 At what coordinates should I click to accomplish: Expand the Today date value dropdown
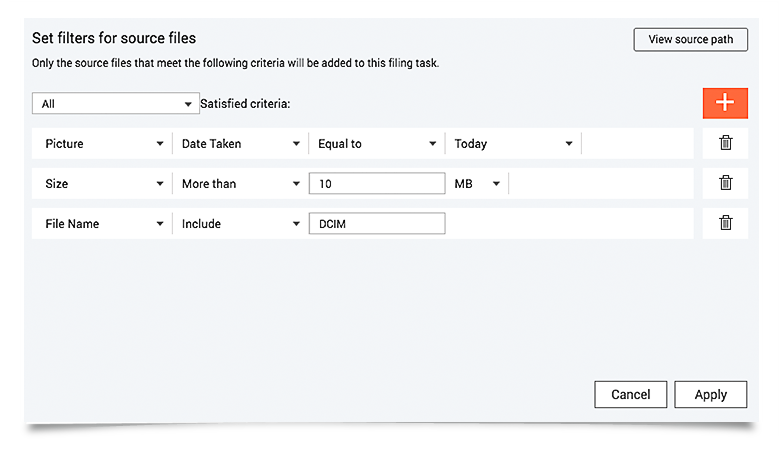[513, 144]
